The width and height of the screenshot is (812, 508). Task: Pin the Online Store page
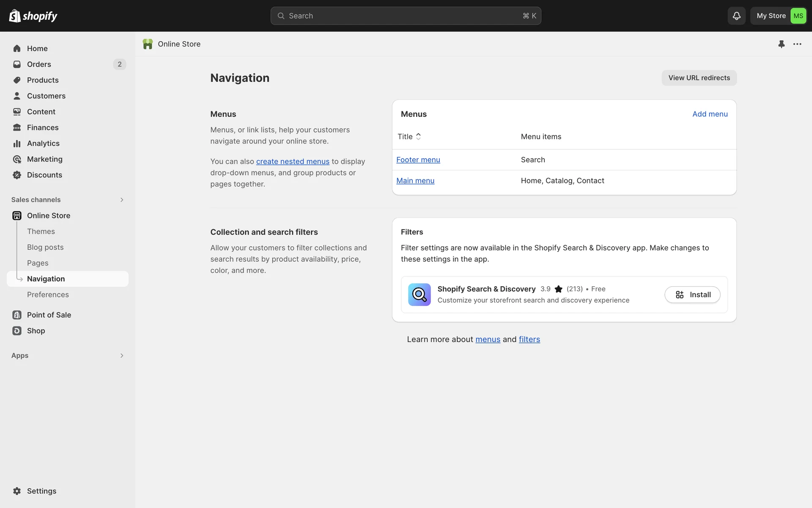[x=781, y=44]
